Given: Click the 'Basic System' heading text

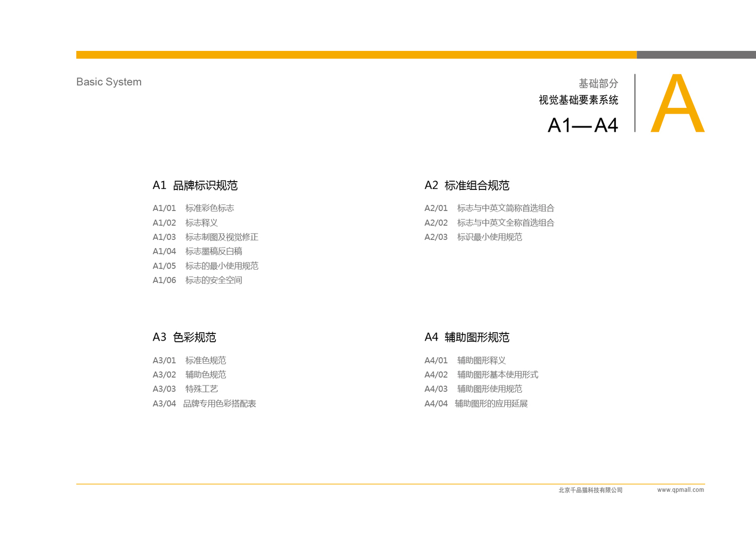Looking at the screenshot, I should [109, 82].
